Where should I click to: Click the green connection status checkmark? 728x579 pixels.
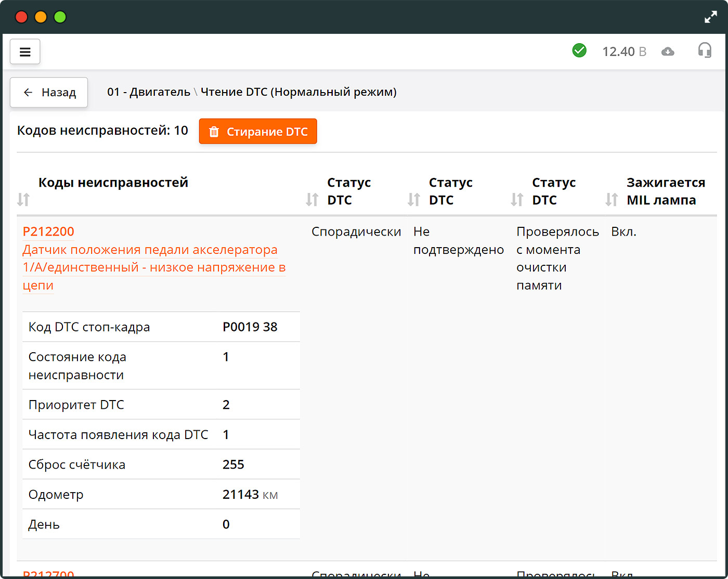(x=579, y=50)
